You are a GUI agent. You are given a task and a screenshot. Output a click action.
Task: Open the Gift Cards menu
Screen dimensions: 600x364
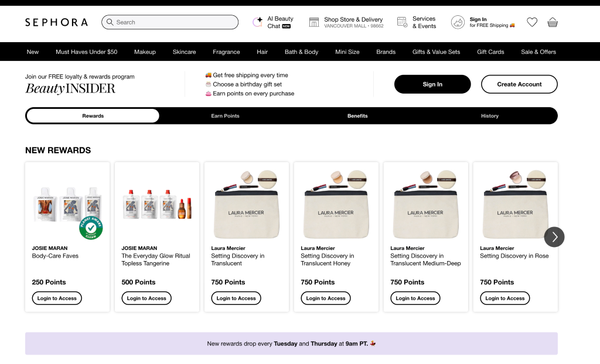(490, 51)
